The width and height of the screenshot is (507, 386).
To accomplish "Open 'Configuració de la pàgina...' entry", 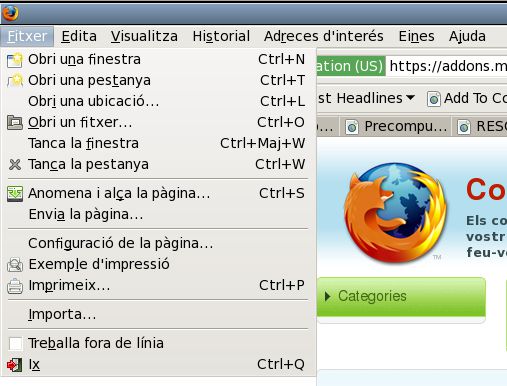I will point(157,244).
